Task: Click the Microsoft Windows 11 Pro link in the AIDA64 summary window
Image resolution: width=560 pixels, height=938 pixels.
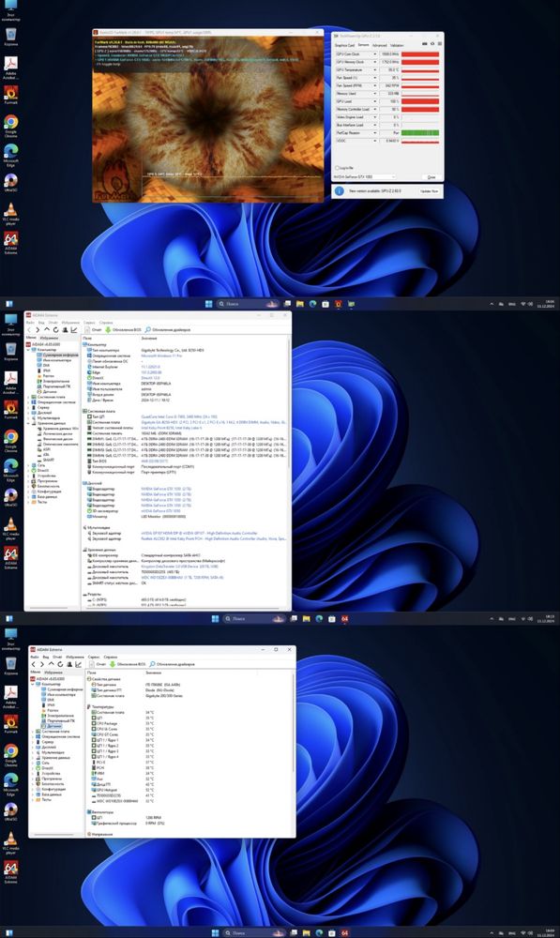Action: pos(161,356)
